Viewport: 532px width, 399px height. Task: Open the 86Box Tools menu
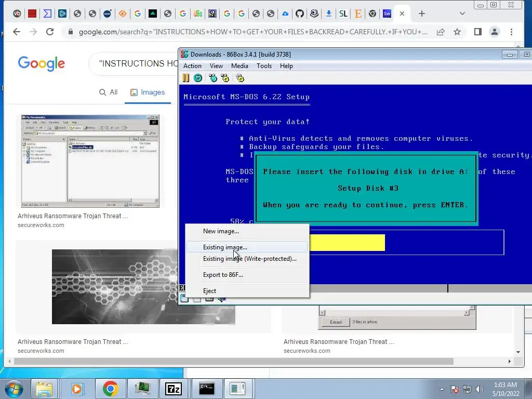264,66
